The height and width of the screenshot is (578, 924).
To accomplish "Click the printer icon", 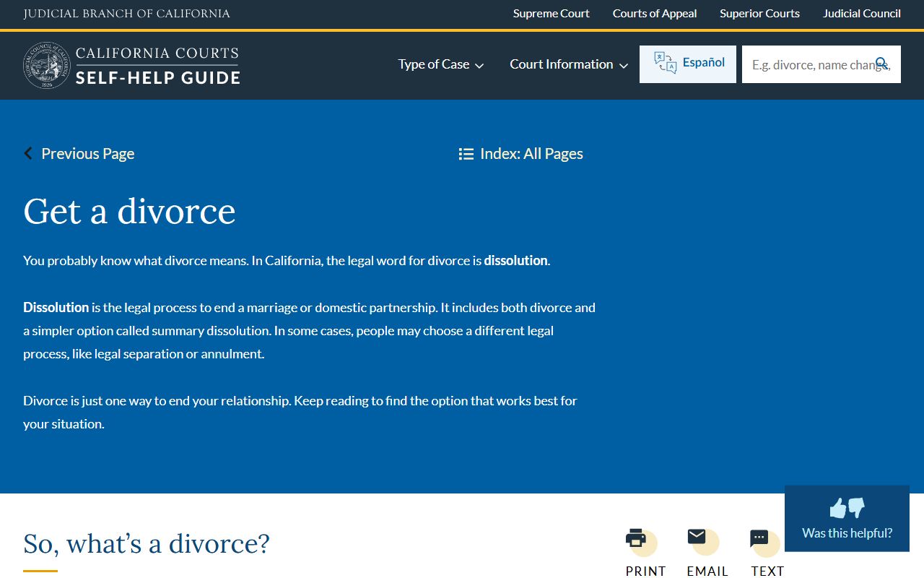I will [636, 538].
